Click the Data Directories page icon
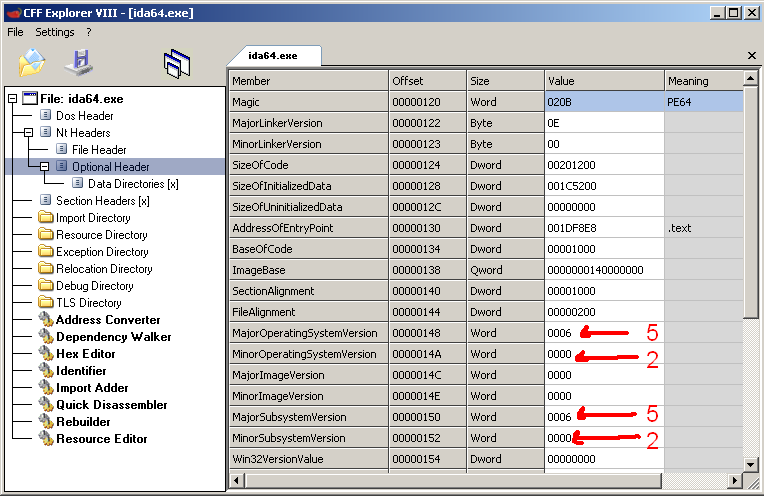Screen dimensions: 764x496 [77, 183]
